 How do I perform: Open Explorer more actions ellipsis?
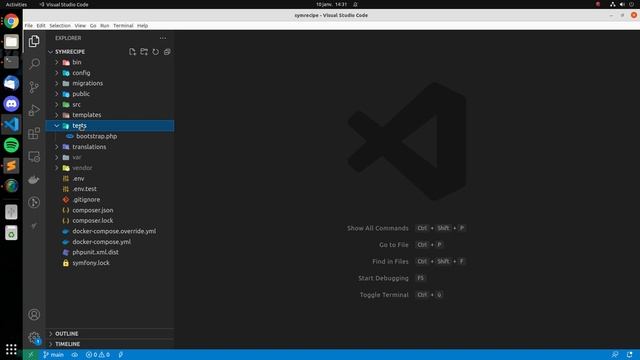click(163, 38)
